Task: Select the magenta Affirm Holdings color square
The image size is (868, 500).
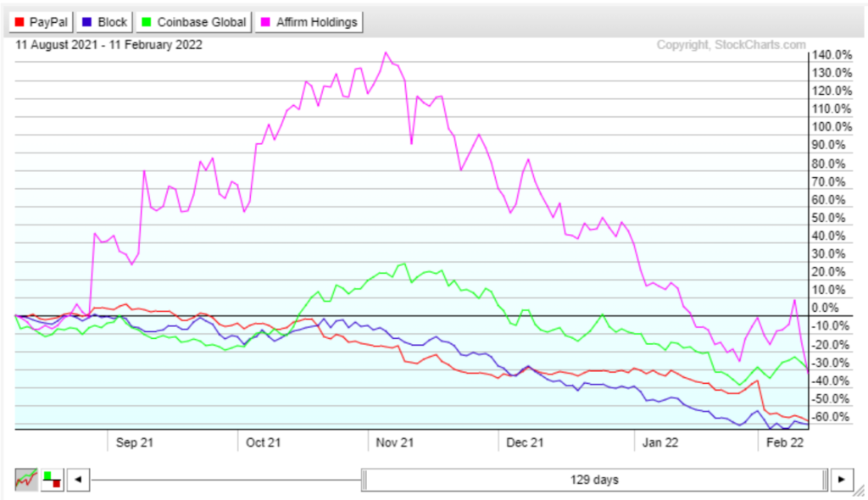Action: coord(267,21)
